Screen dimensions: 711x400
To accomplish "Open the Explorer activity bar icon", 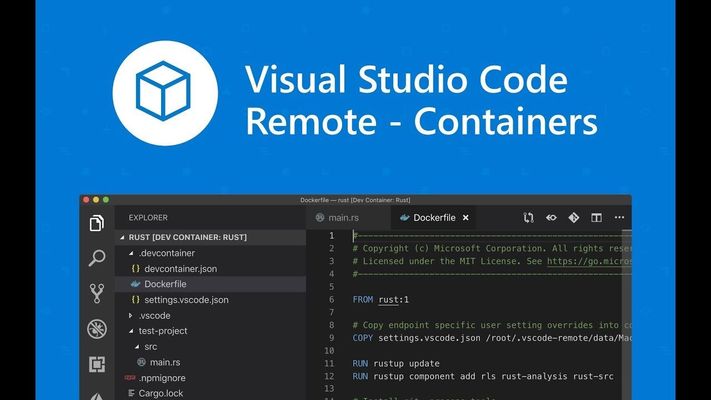I will (x=97, y=223).
